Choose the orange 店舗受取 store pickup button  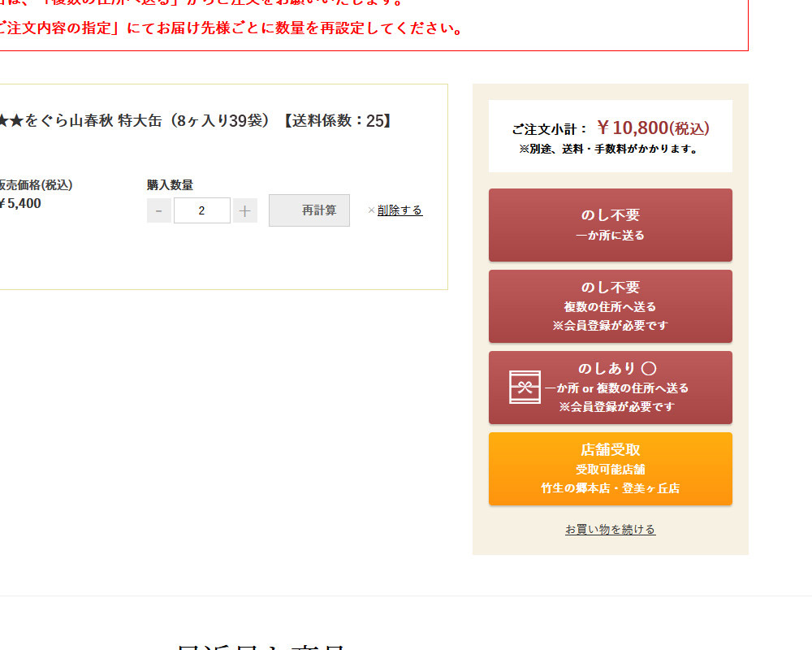610,469
